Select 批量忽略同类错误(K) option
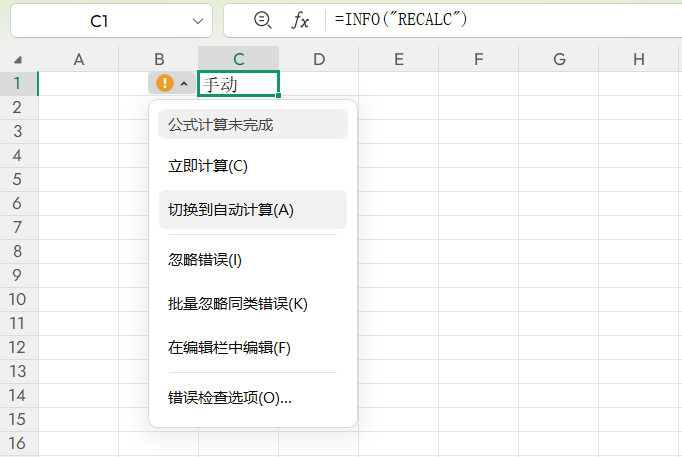682x457 pixels. 253,304
